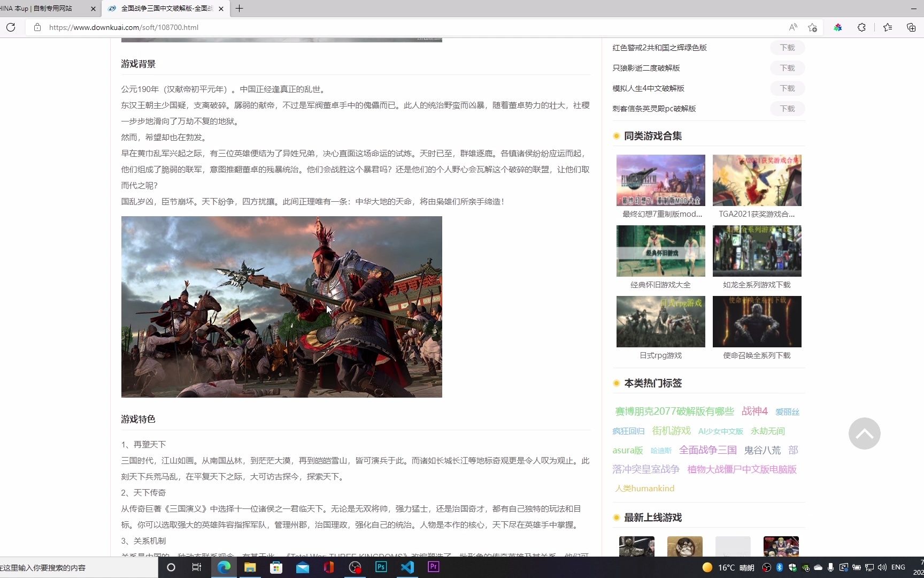Reload the page with the refresh icon
This screenshot has height=578, width=924.
point(11,27)
